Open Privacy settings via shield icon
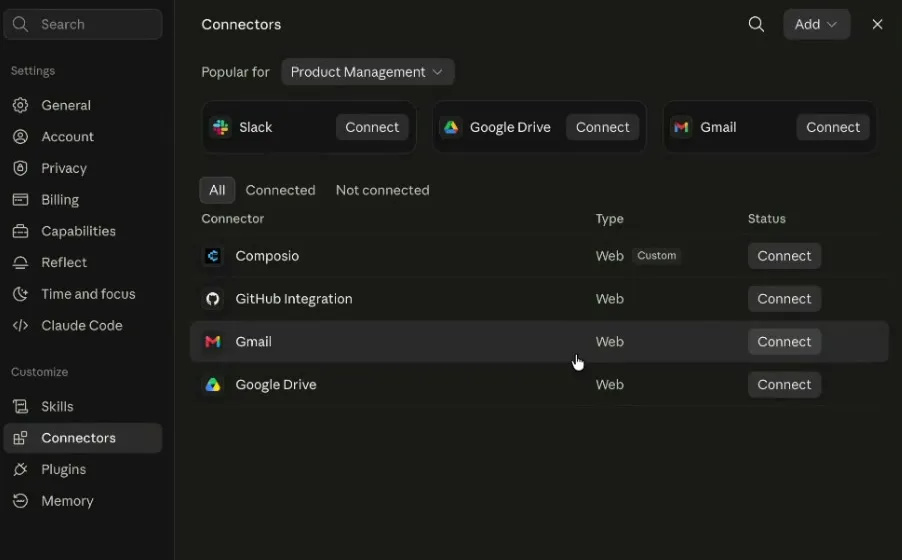Image resolution: width=902 pixels, height=560 pixels. (20, 168)
